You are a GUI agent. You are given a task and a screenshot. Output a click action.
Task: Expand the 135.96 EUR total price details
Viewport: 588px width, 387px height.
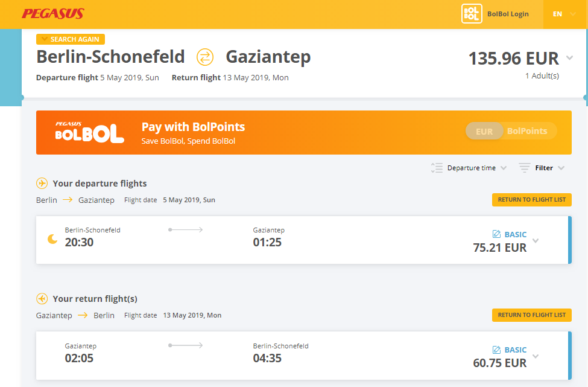pyautogui.click(x=570, y=58)
